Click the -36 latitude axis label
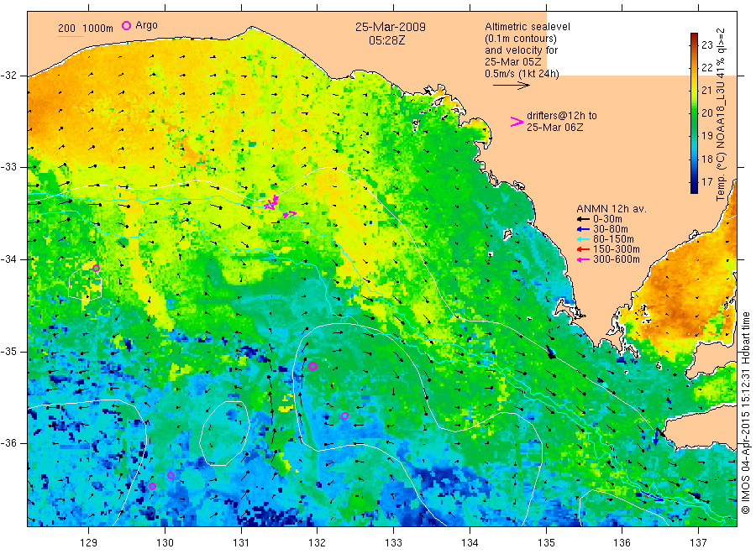Screen dimensions: 756x554 click(x=8, y=442)
